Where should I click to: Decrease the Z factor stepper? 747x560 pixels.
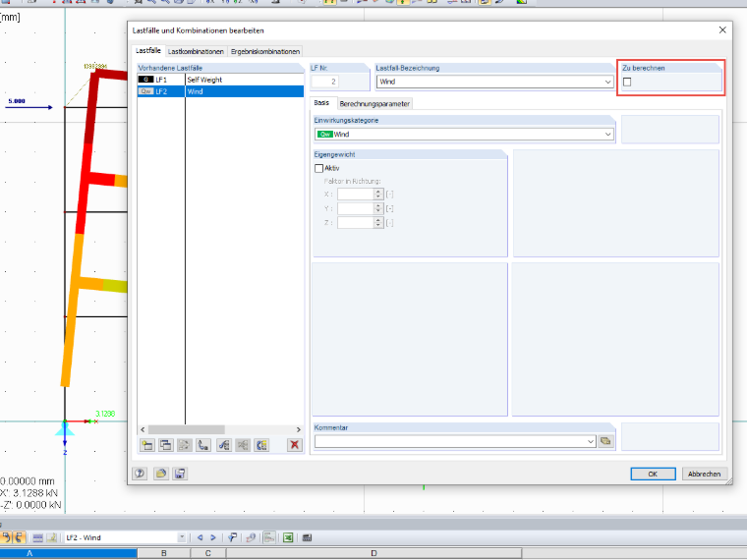click(378, 225)
